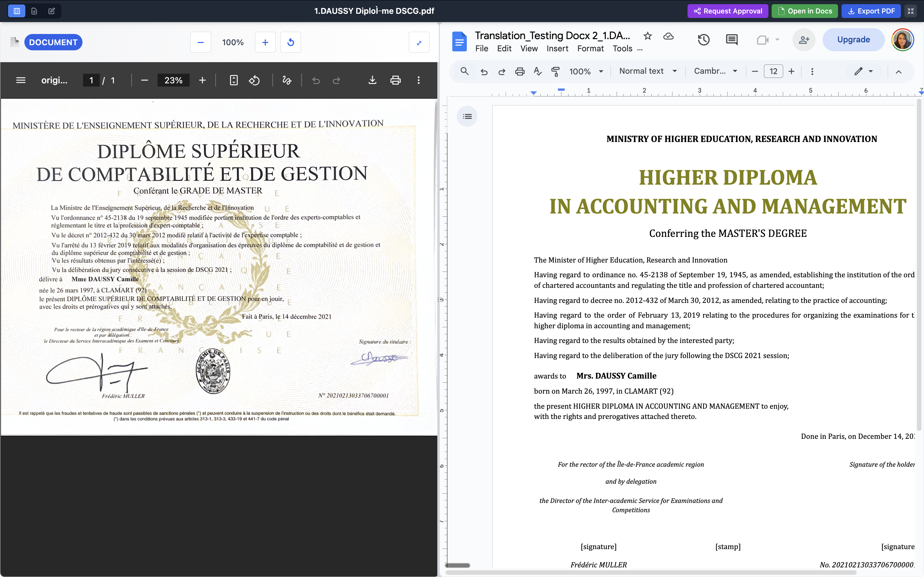Open fit-to-page view
The image size is (924, 577).
pos(234,80)
